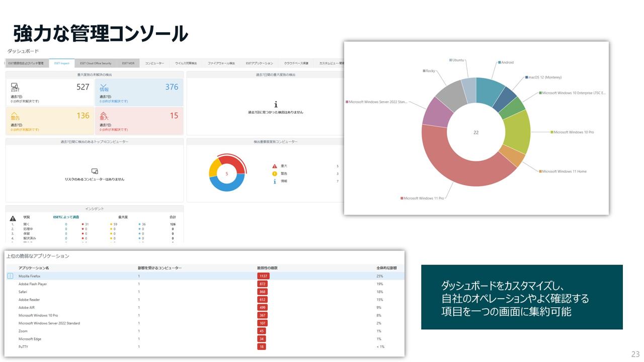Click the red 872 badge for Adobe Flash Player

(262, 284)
